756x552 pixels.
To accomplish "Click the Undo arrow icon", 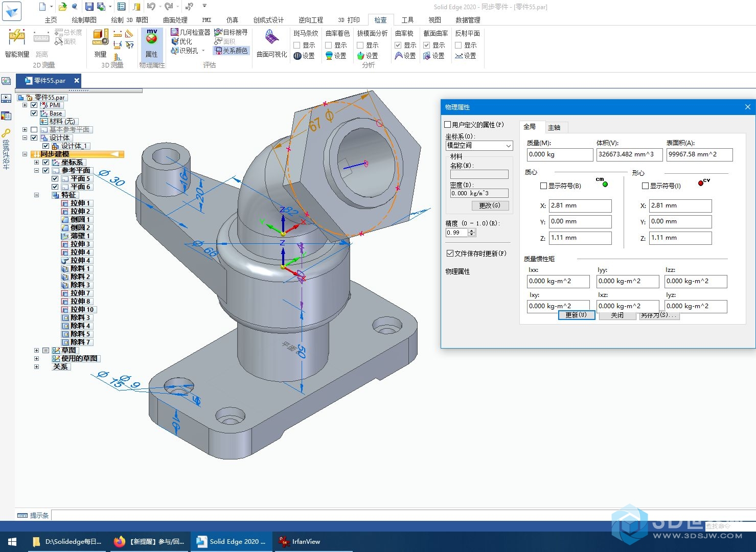I will click(x=151, y=7).
